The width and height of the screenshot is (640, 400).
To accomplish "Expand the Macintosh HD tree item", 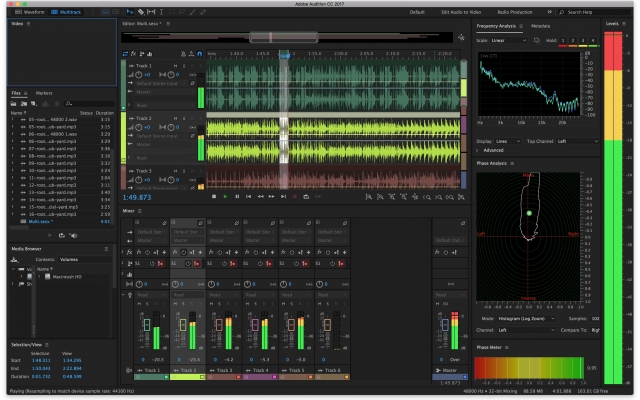I will (x=39, y=277).
